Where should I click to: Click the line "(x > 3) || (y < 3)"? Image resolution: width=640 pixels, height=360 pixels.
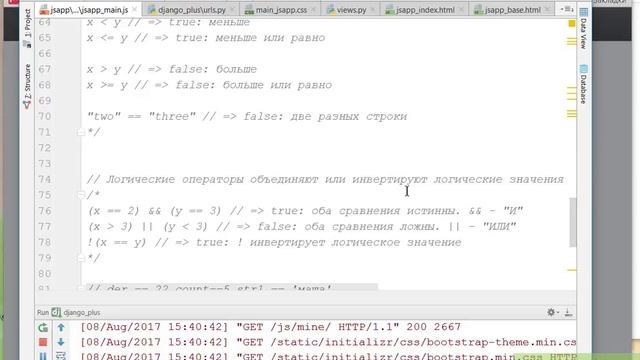[x=302, y=227]
